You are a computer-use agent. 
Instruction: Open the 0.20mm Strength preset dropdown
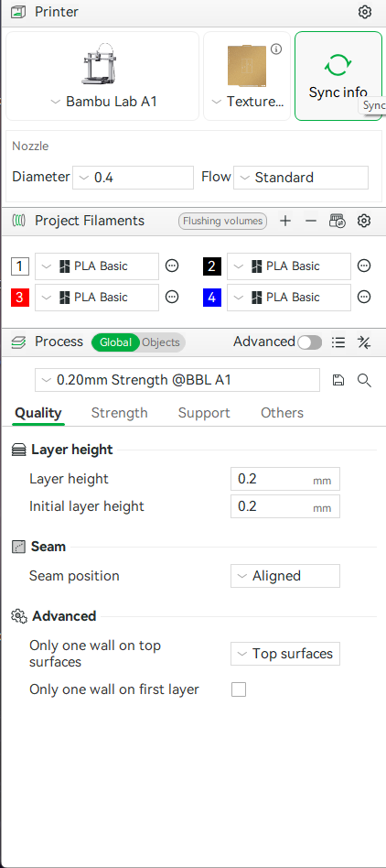click(x=177, y=380)
